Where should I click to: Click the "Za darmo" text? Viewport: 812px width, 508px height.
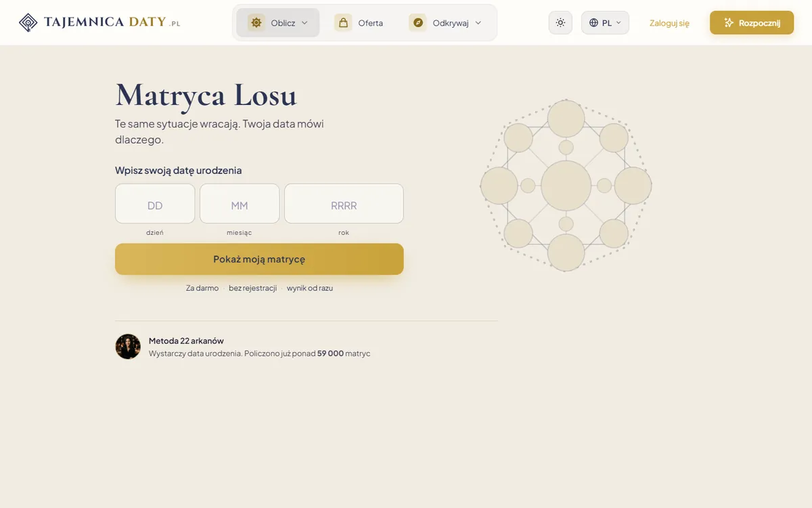(x=202, y=288)
